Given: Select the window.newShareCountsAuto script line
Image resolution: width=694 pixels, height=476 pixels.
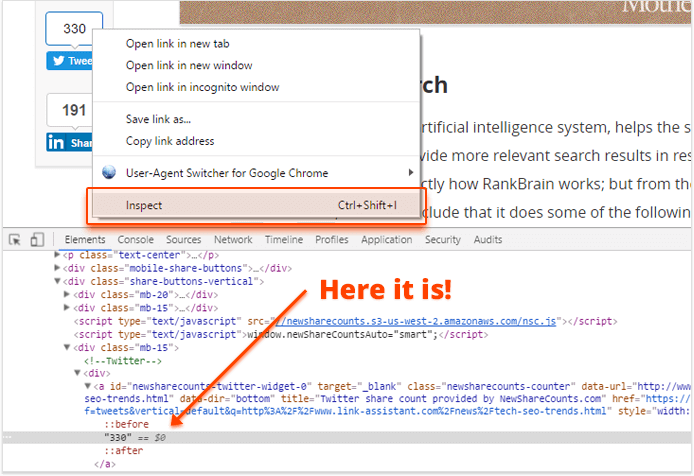Looking at the screenshot, I should point(281,334).
